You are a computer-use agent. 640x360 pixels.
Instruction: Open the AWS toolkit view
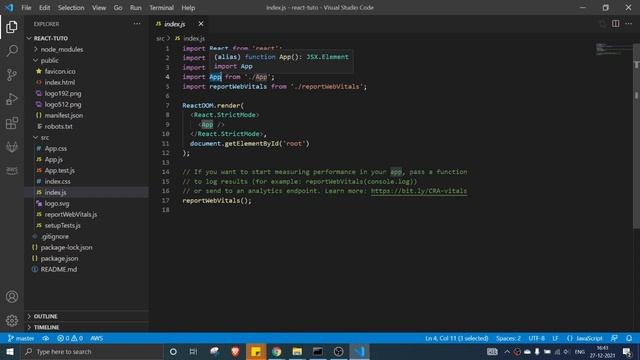pos(12,170)
